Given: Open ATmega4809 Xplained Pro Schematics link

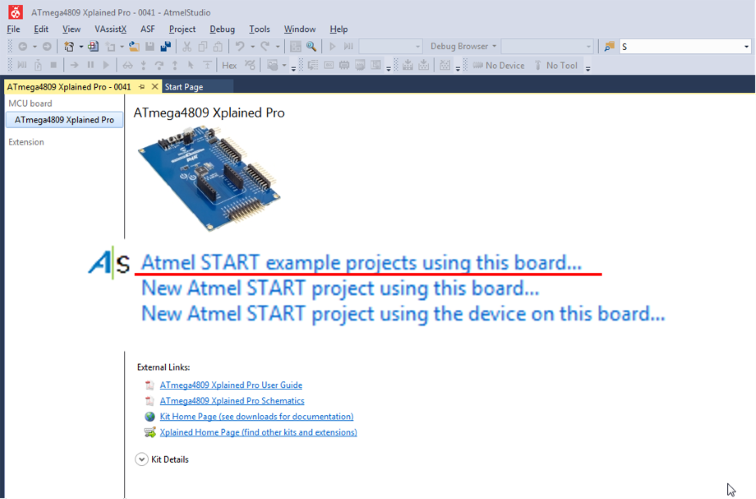Looking at the screenshot, I should (x=232, y=401).
